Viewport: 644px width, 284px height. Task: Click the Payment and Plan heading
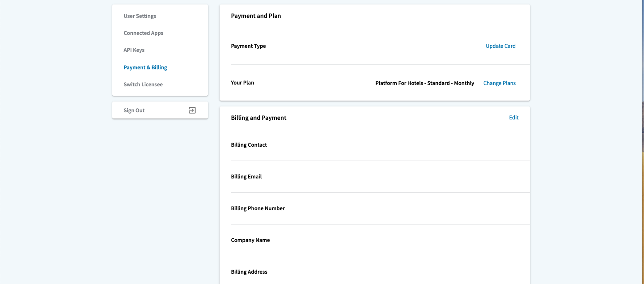tap(256, 16)
